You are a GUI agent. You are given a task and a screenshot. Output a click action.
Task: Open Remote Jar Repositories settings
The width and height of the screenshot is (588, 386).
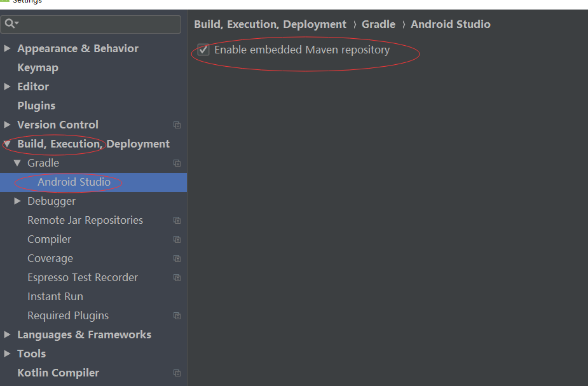[85, 220]
